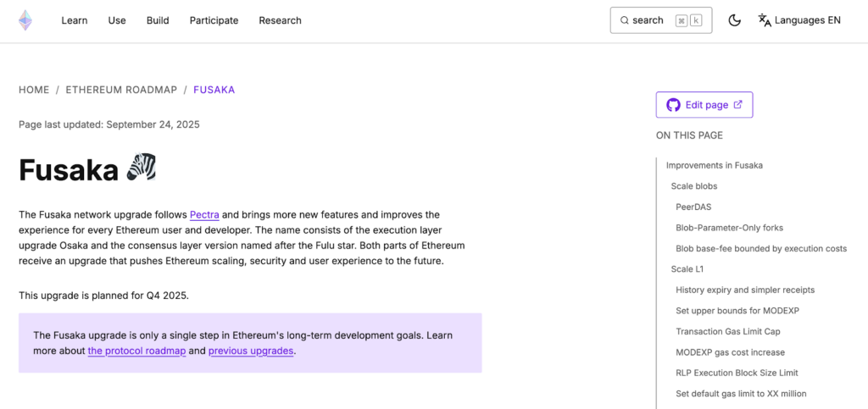This screenshot has height=409, width=868.
Task: Follow the Pectra link
Action: [204, 215]
